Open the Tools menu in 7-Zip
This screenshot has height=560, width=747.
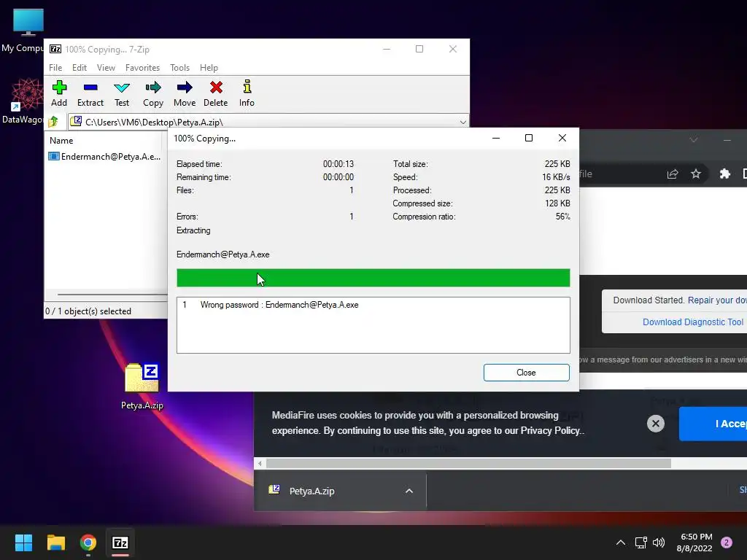179,68
